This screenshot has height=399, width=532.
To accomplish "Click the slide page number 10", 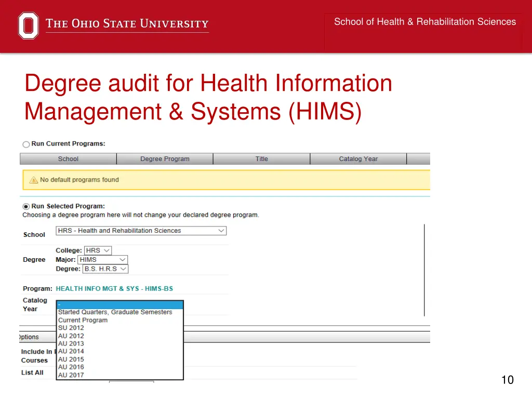I will click(x=508, y=380).
